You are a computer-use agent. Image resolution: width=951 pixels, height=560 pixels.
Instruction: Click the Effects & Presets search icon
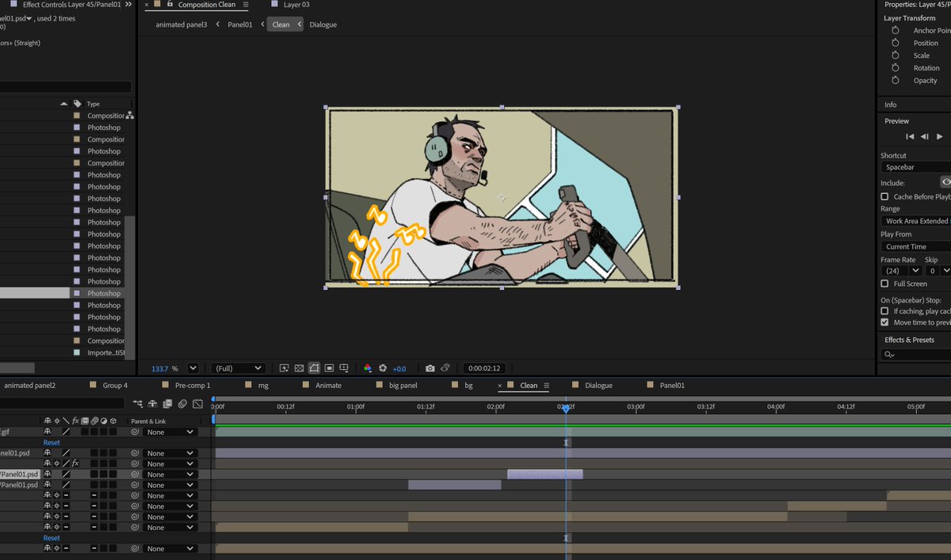[x=889, y=355]
